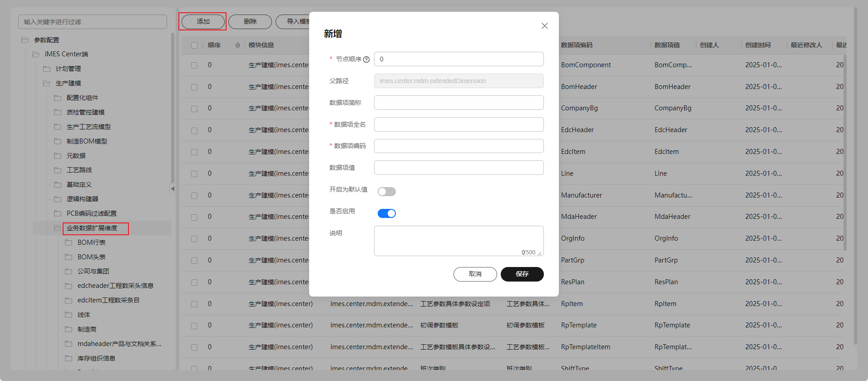Image resolution: width=868 pixels, height=381 pixels.
Task: Click the help icon next to 节点顺序
Action: 366,59
